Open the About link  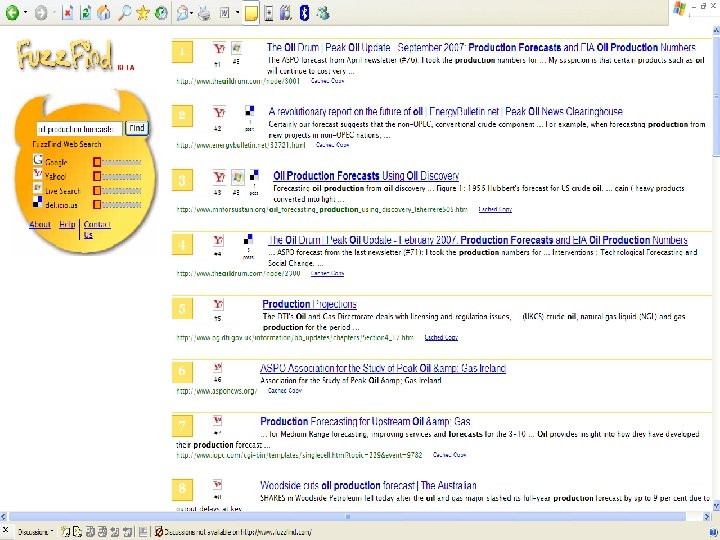pyautogui.click(x=40, y=225)
